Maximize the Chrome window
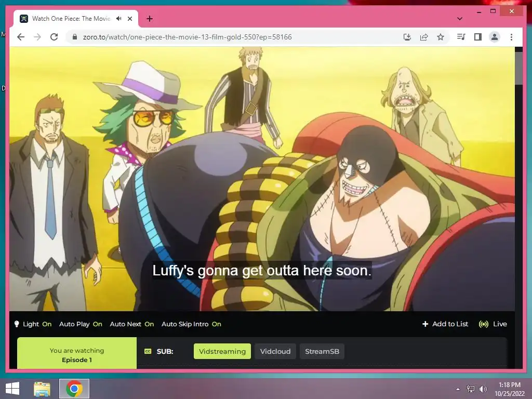The width and height of the screenshot is (532, 399). (x=493, y=11)
